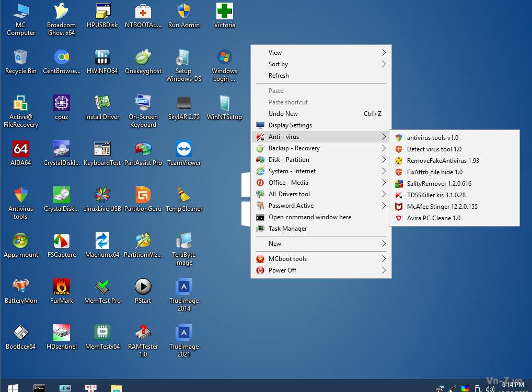The image size is (532, 392).
Task: Open SkyIAR 2.75 desktop icon
Action: 184,108
